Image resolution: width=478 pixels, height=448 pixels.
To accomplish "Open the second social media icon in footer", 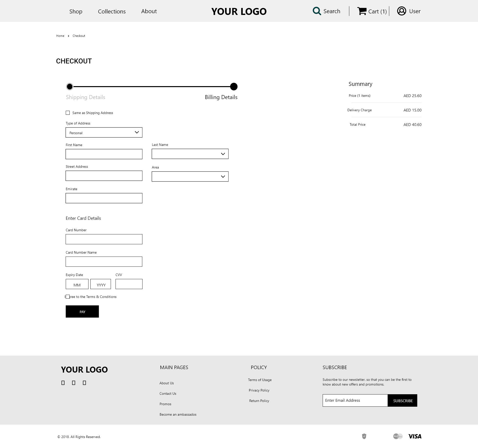I will [x=73, y=383].
